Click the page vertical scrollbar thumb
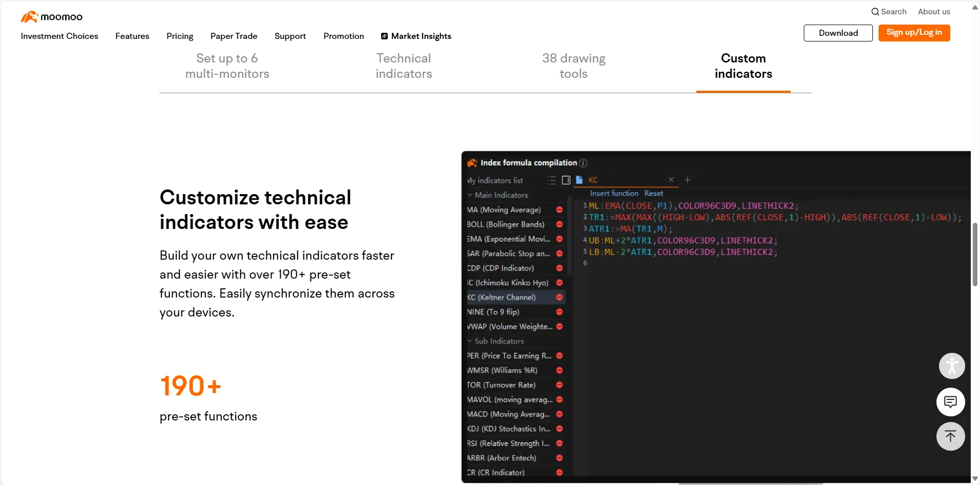This screenshot has height=485, width=980. tap(975, 255)
